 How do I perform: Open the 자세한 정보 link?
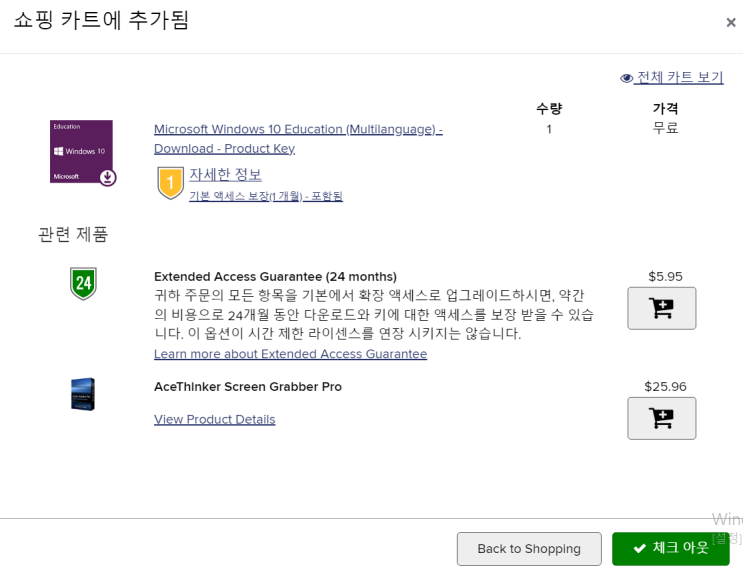(226, 174)
